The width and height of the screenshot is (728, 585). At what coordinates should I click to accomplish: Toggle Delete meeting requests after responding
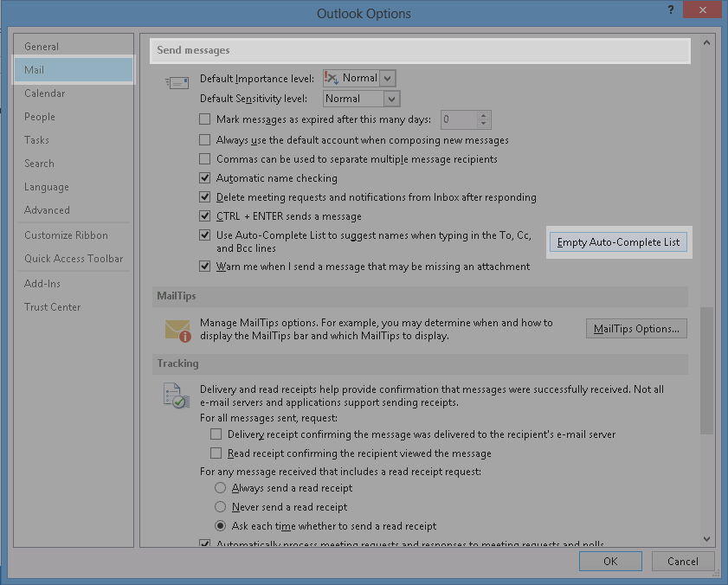click(x=205, y=196)
